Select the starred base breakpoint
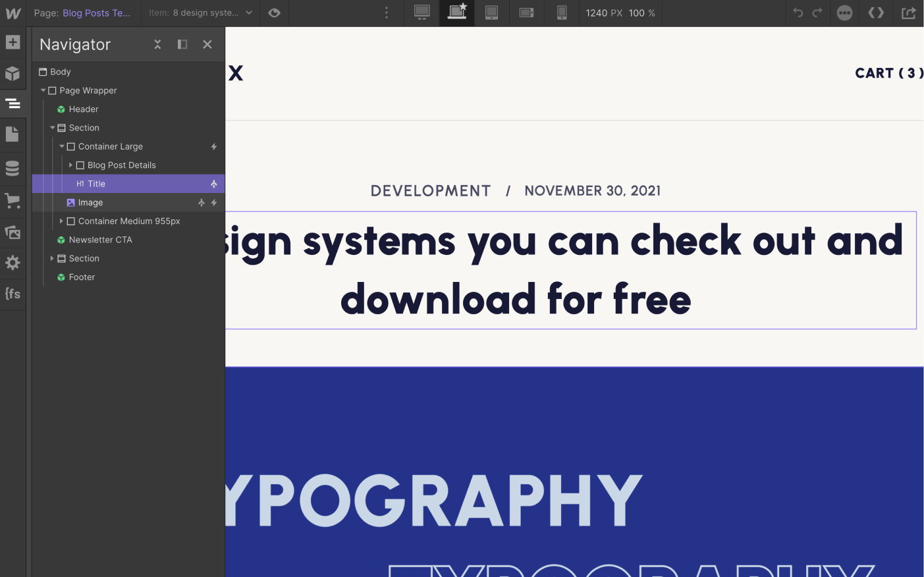The width and height of the screenshot is (924, 577). [x=457, y=13]
